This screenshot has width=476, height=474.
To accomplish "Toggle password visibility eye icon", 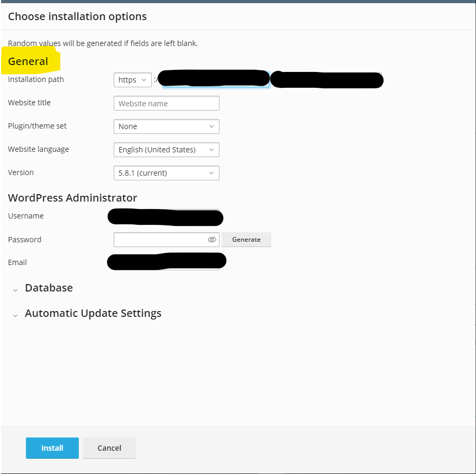I will point(212,240).
